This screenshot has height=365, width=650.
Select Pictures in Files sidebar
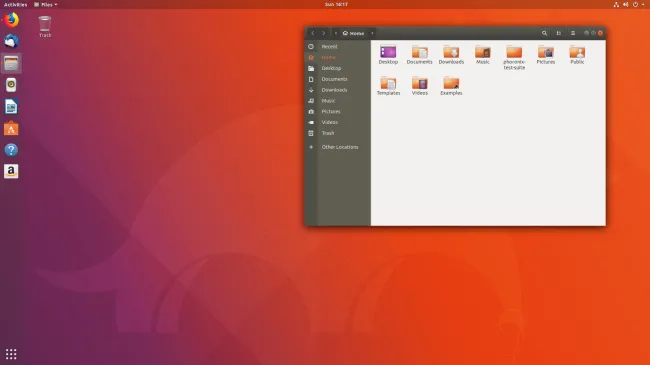337,111
